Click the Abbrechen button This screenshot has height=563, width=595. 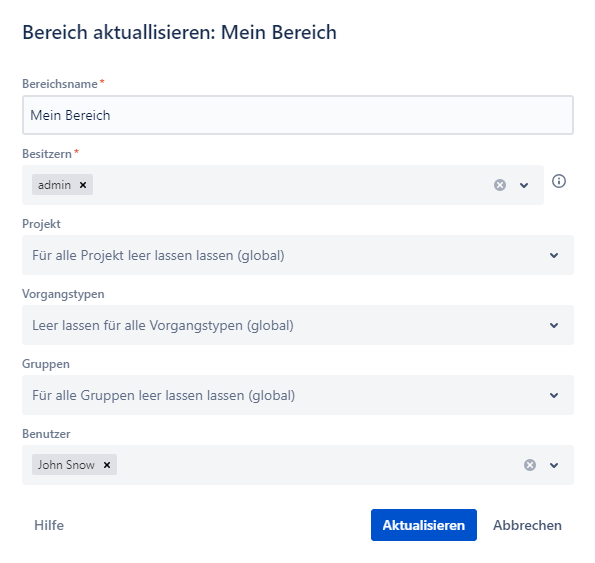point(527,525)
